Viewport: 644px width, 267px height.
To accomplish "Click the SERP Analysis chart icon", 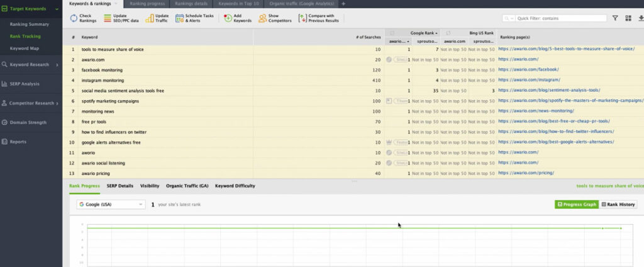I will tap(4, 84).
